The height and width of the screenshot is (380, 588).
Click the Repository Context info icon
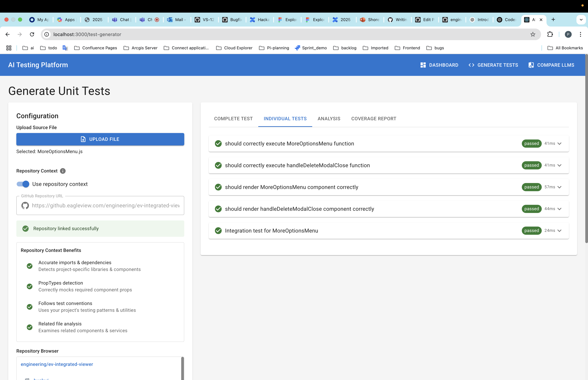[x=63, y=171]
